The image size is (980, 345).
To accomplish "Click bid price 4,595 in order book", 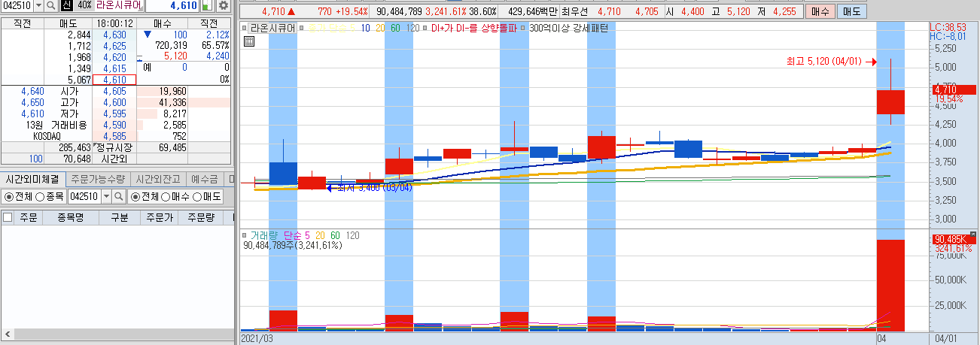I will [114, 113].
